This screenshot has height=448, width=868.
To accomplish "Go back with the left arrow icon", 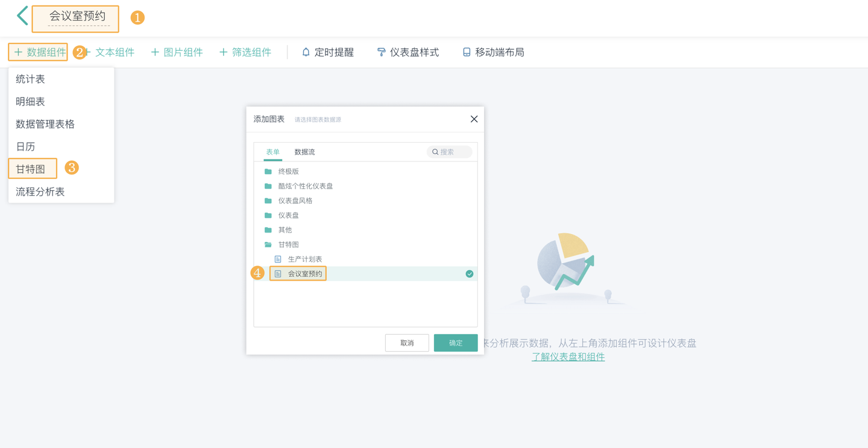I will point(22,16).
